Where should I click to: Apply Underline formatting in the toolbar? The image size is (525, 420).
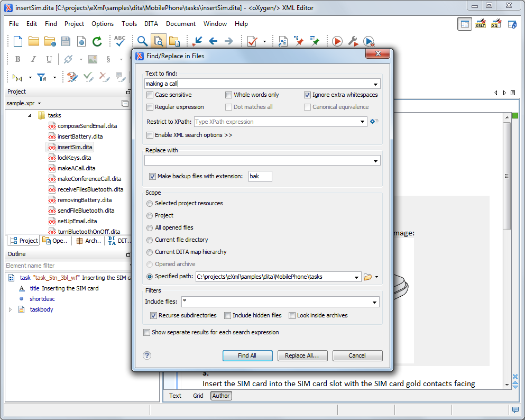tap(49, 59)
